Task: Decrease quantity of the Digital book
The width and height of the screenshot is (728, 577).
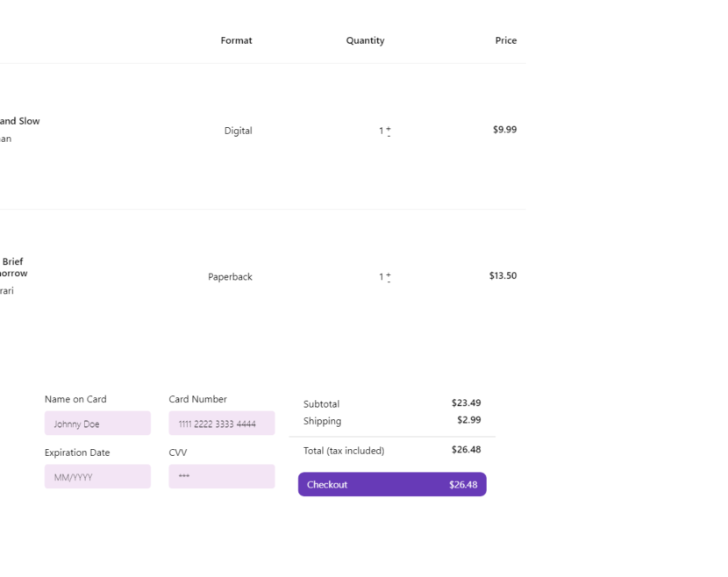Action: [x=389, y=135]
